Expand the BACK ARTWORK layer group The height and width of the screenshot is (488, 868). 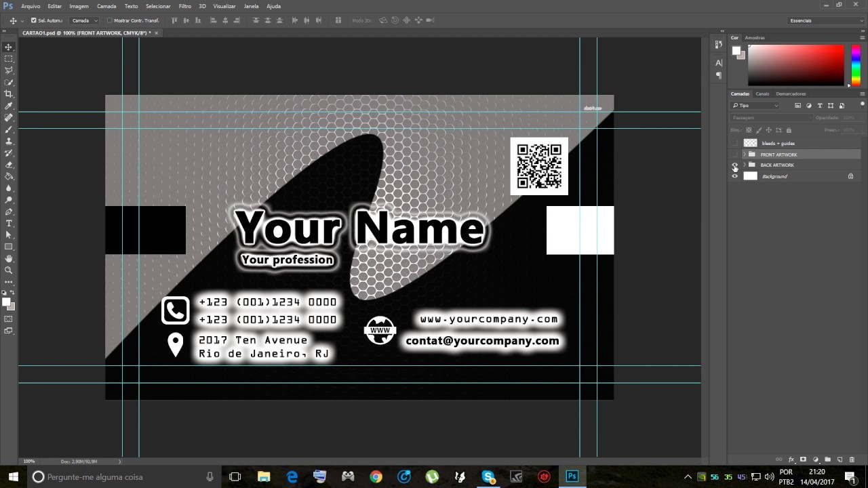744,165
